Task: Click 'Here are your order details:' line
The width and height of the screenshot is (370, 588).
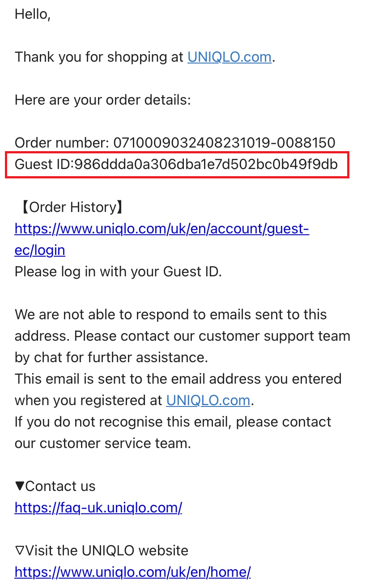Action: pyautogui.click(x=102, y=100)
